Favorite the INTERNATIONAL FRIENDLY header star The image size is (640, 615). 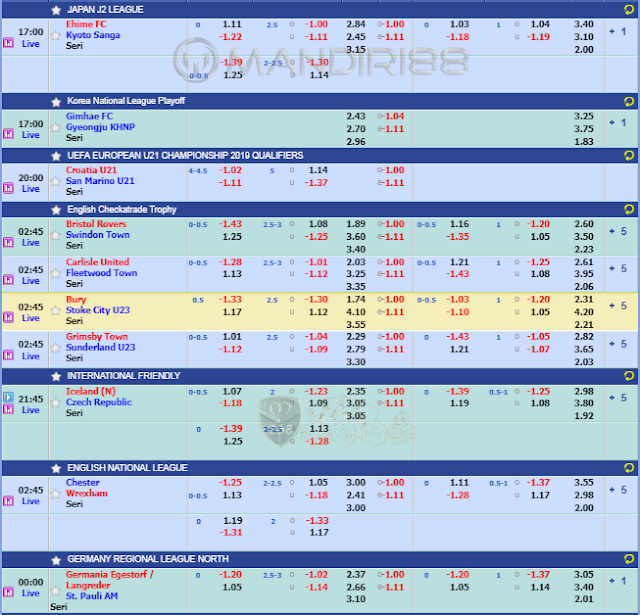pyautogui.click(x=56, y=376)
